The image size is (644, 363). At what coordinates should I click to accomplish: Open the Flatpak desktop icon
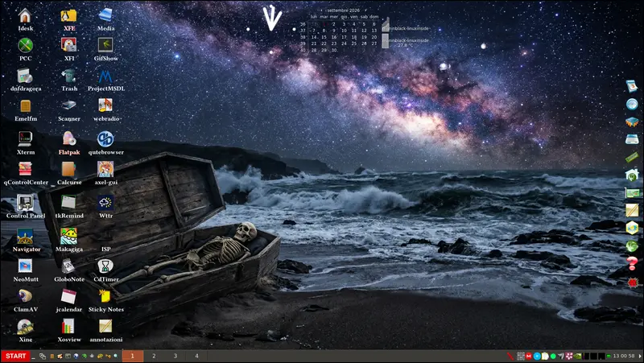pyautogui.click(x=68, y=138)
